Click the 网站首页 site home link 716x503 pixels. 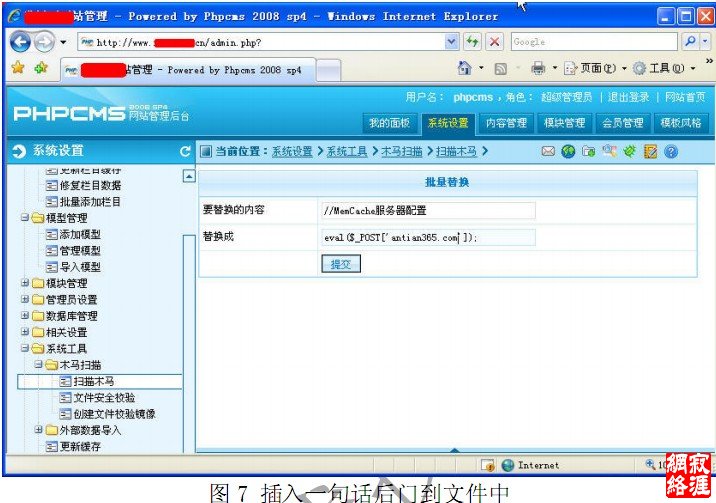pos(685,97)
